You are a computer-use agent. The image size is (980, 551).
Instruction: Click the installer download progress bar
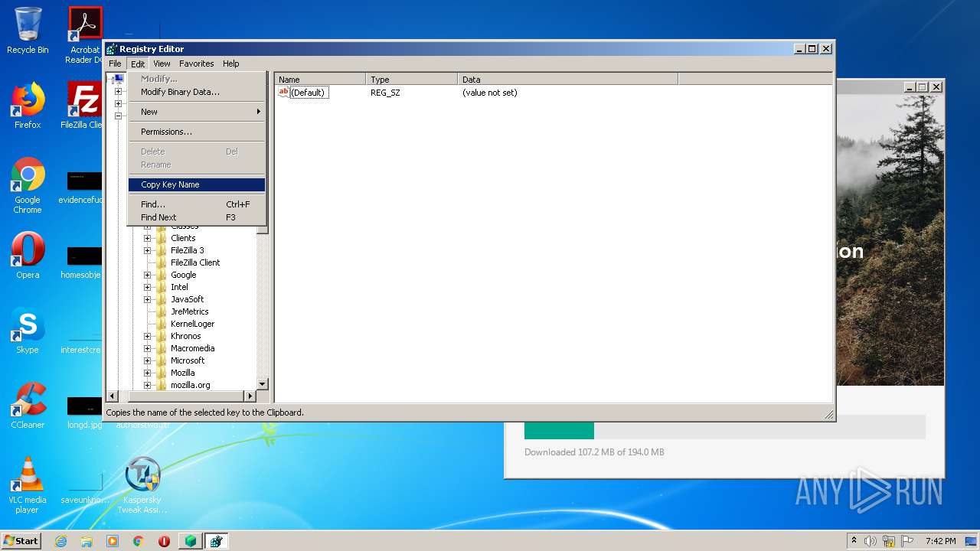[724, 427]
